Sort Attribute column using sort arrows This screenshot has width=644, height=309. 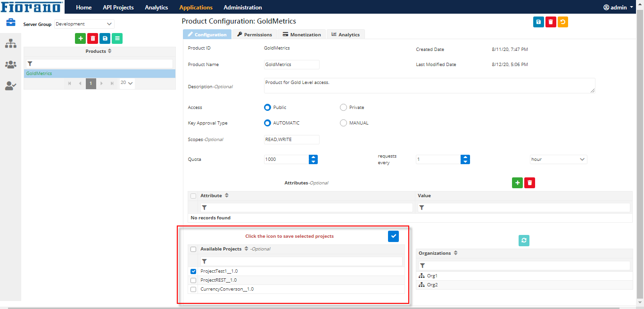[x=226, y=195]
